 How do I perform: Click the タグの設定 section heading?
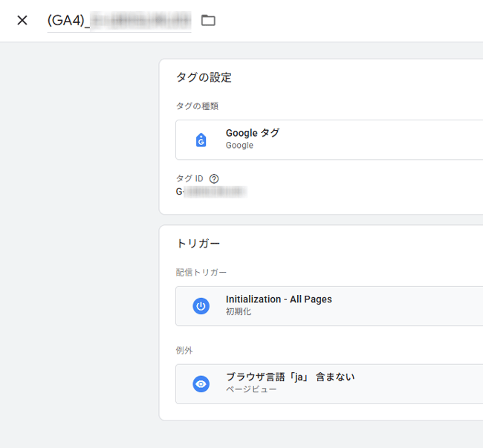[204, 77]
